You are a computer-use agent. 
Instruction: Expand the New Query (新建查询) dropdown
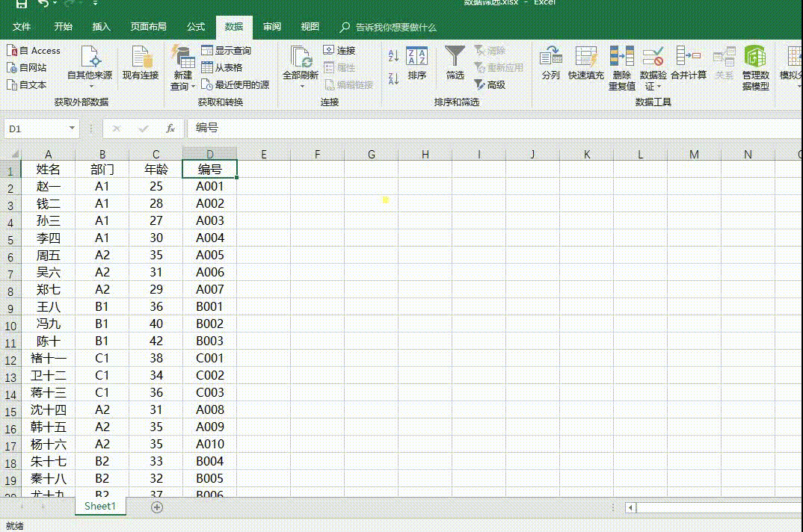tap(182, 86)
